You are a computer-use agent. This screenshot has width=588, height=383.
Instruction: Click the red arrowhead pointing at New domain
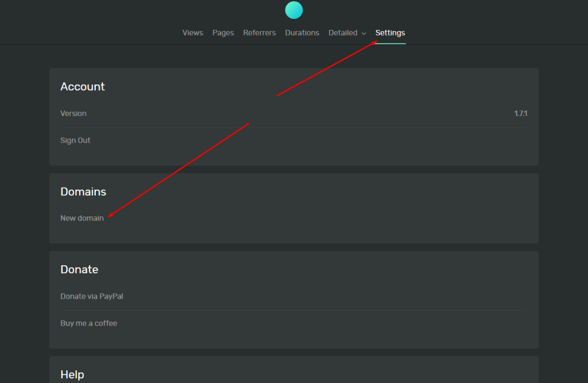[x=110, y=216]
